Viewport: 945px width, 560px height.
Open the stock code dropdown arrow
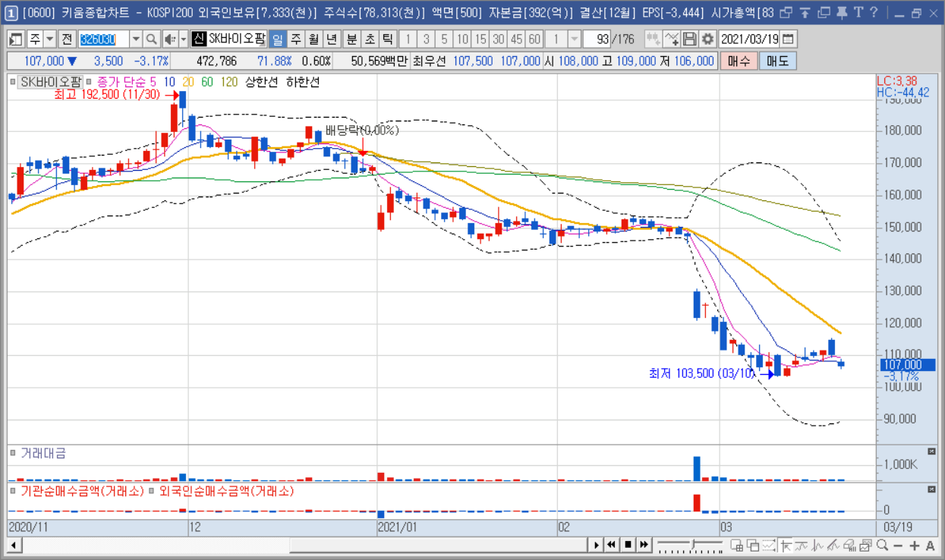pyautogui.click(x=136, y=39)
